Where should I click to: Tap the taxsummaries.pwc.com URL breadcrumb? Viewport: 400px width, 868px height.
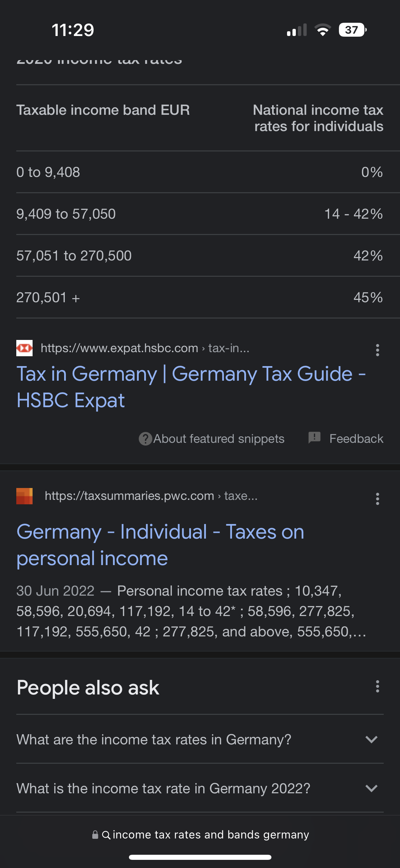point(151,496)
